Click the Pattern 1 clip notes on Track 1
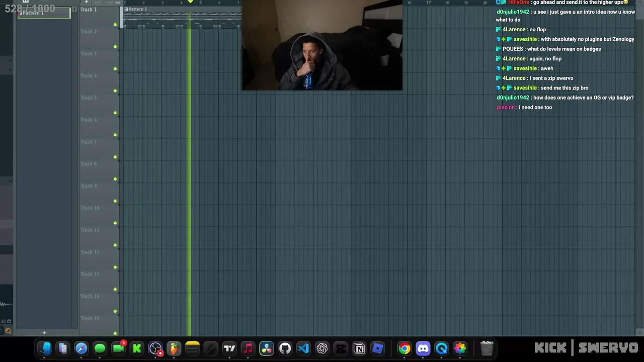Image resolution: width=644 pixels, height=362 pixels. (183, 20)
